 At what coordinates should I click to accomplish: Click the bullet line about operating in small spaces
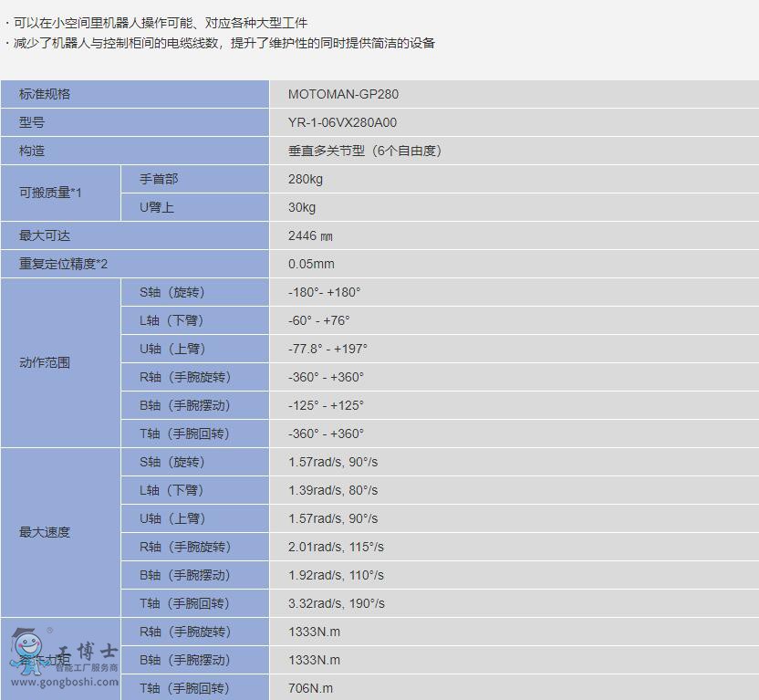[x=156, y=23]
